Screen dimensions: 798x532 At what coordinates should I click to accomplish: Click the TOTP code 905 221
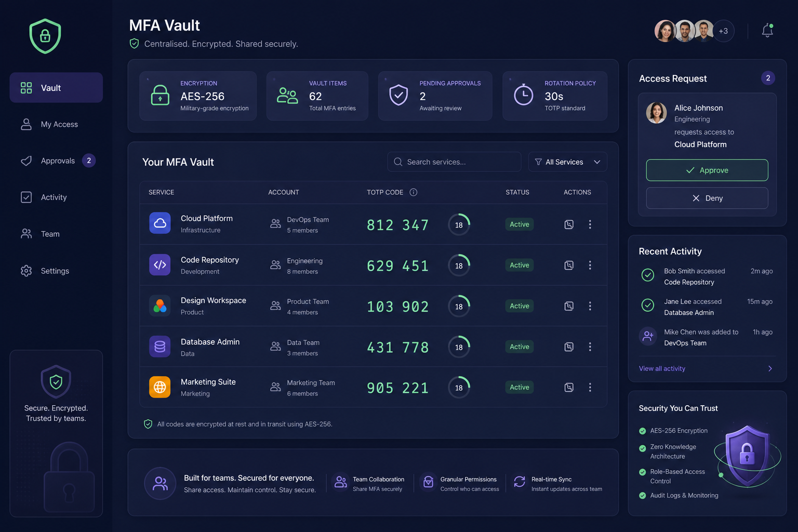pyautogui.click(x=398, y=388)
